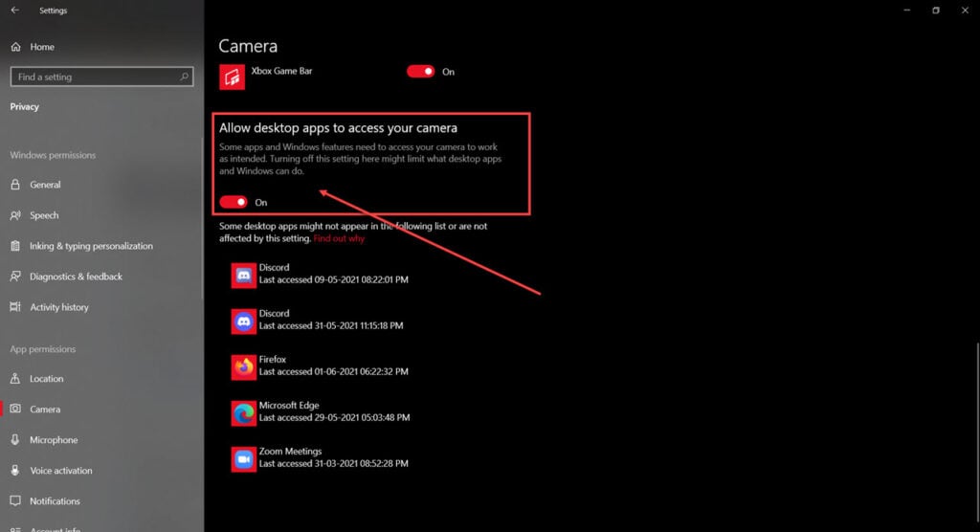Click 'Last accessed 29-05-2021 05:03:48 PM' text

(334, 417)
